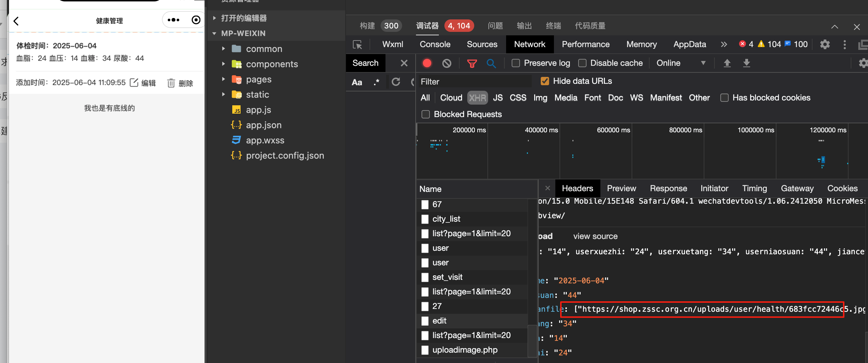Open the Timing tab of the request
The image size is (868, 363).
point(754,188)
